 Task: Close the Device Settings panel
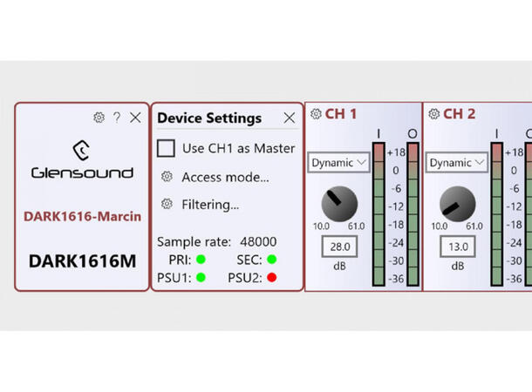tap(289, 118)
